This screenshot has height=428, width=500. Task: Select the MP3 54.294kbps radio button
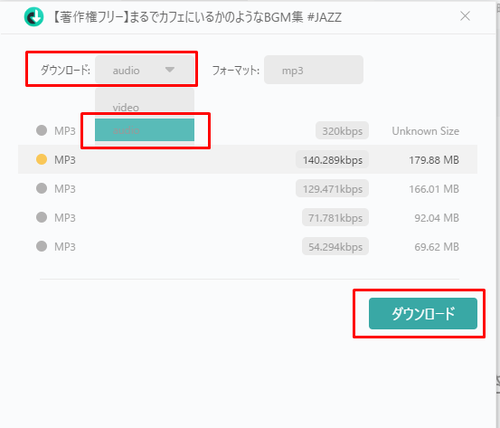click(x=42, y=246)
